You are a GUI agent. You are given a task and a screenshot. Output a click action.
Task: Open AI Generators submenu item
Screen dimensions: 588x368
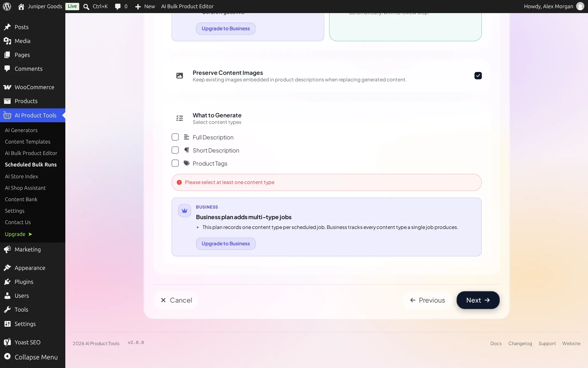coord(21,130)
